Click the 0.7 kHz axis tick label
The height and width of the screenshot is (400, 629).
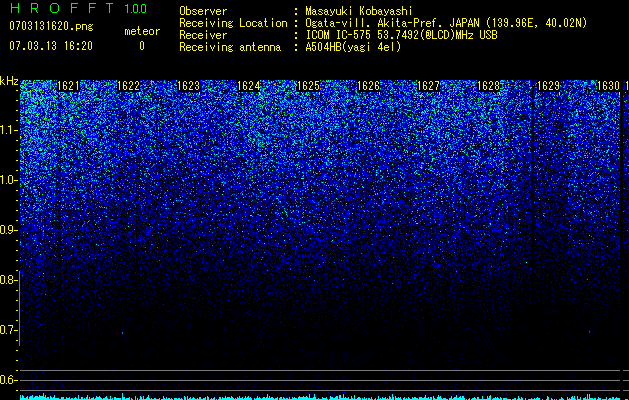click(7, 330)
